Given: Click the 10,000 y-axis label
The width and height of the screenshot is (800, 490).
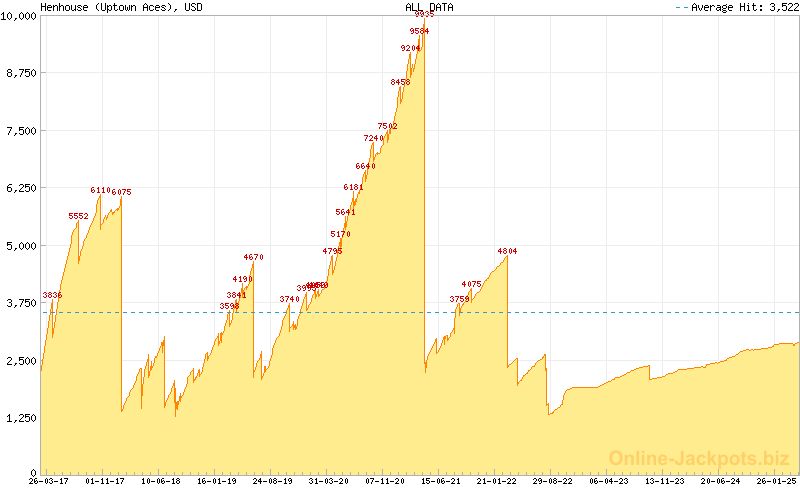Looking at the screenshot, I should coord(19,15).
